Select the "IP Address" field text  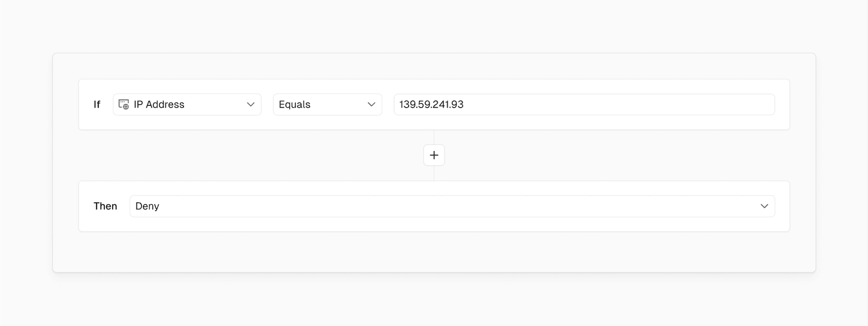tap(159, 104)
